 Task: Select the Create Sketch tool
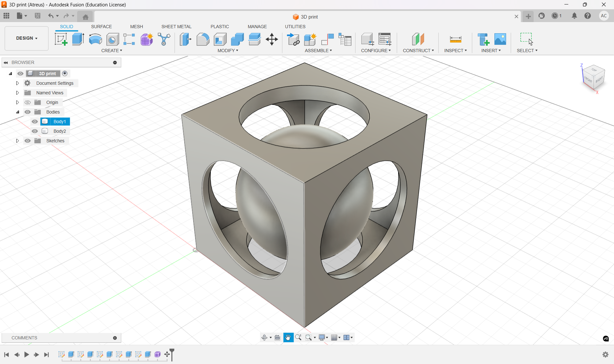click(x=61, y=39)
